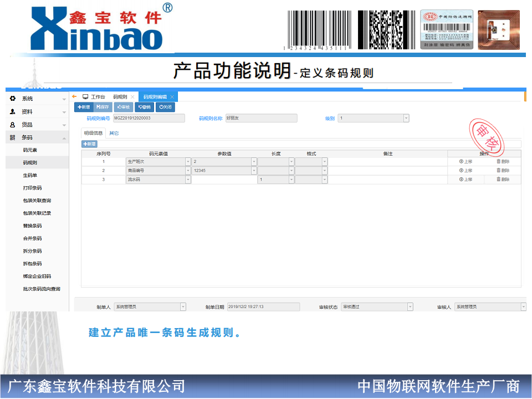Open the parameter value dropdown showing 12345
532x399 pixels.
(254, 170)
